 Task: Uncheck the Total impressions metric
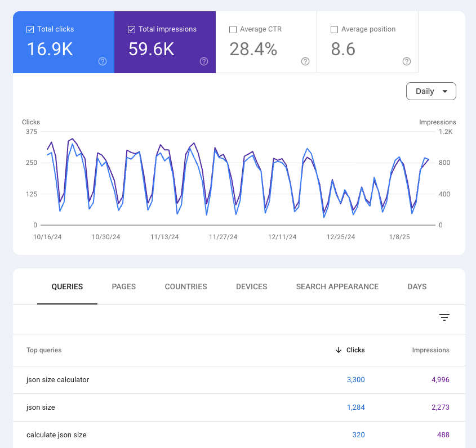coord(130,29)
